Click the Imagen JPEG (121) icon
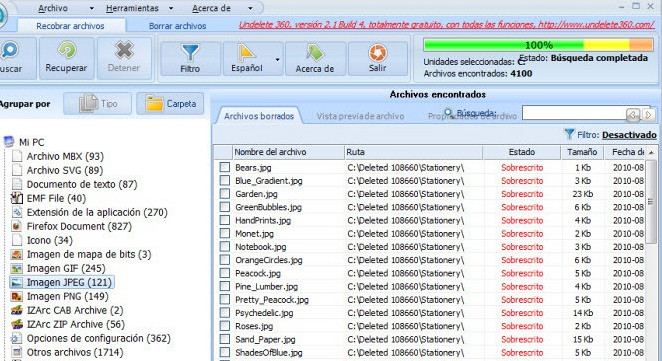This screenshot has height=361, width=662. click(x=17, y=282)
